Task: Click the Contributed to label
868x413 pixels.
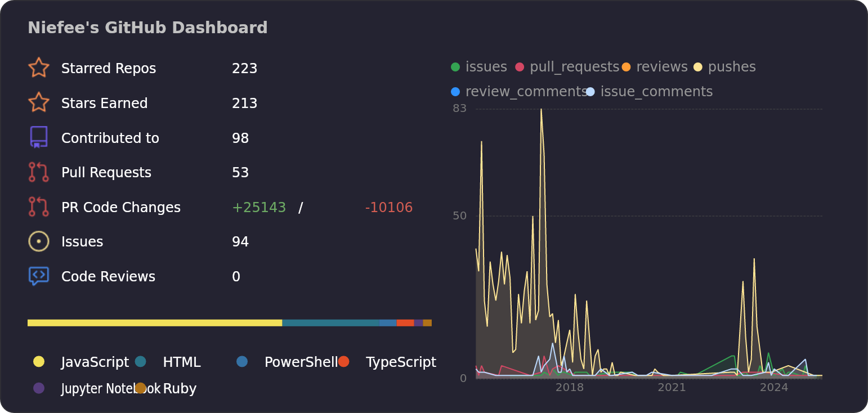Action: coord(110,138)
